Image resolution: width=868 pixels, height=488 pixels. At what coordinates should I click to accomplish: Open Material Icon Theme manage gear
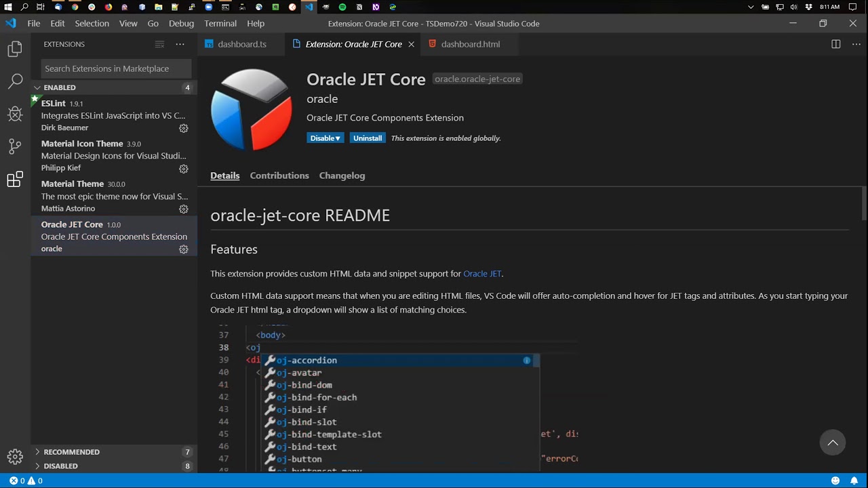[183, 169]
